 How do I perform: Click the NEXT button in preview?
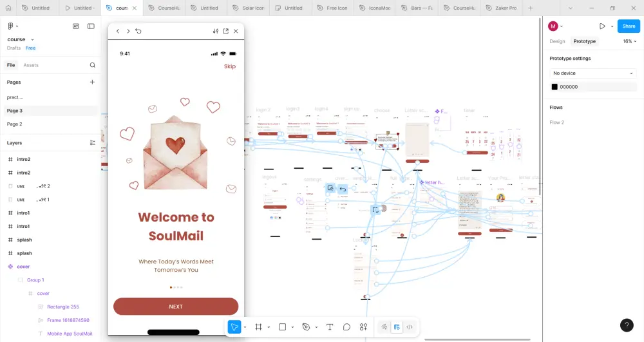tap(176, 307)
